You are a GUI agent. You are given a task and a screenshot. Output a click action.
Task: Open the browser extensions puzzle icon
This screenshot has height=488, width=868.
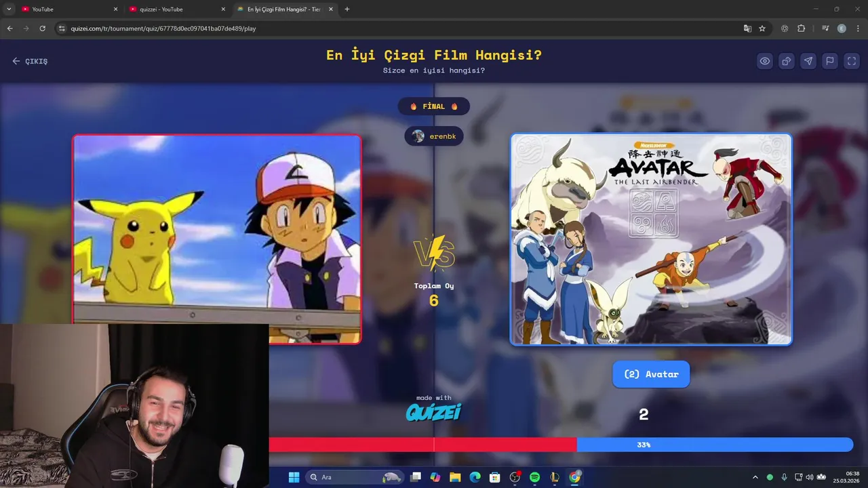pyautogui.click(x=802, y=28)
